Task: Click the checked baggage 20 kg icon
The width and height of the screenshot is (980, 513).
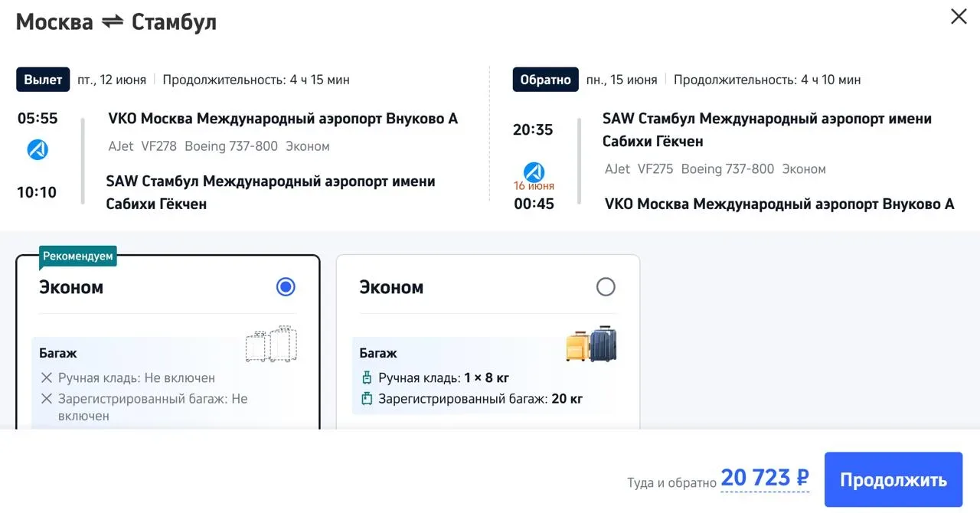Action: 367,398
